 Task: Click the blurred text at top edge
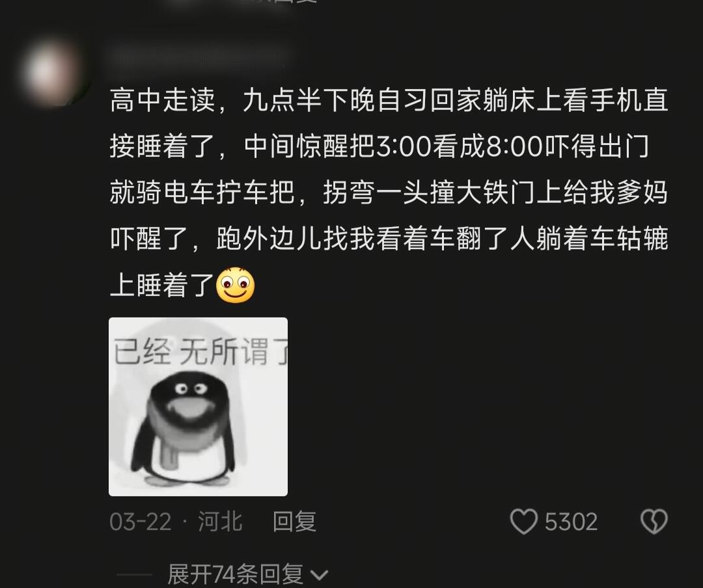point(242,1)
